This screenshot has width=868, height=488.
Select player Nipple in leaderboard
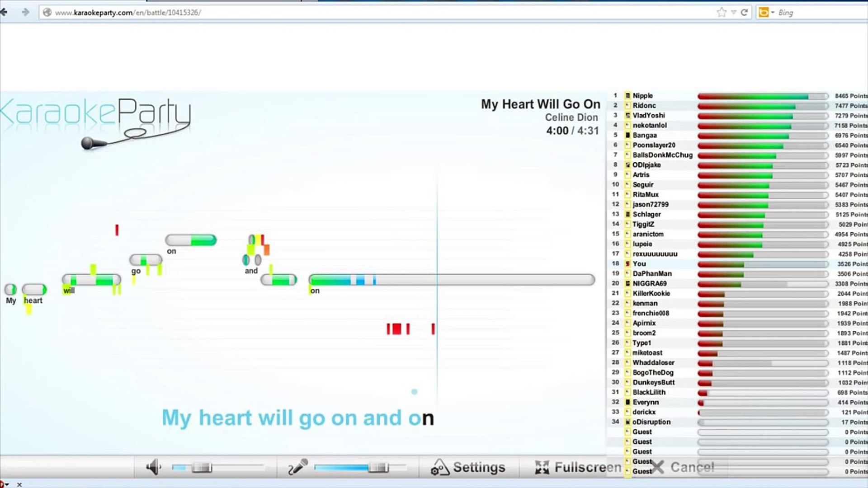coord(642,96)
